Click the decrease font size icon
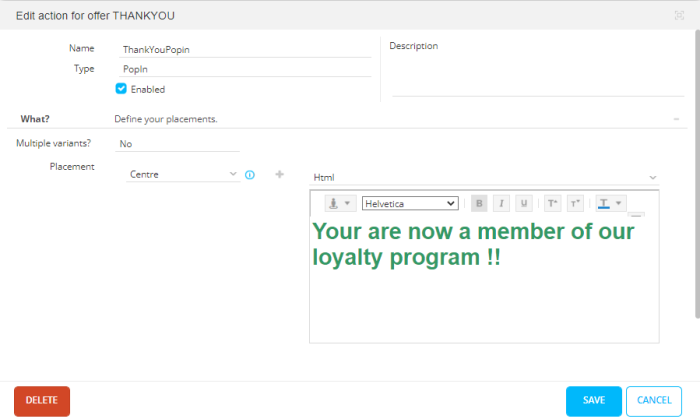Viewport: 700px width, 419px height. click(x=575, y=203)
